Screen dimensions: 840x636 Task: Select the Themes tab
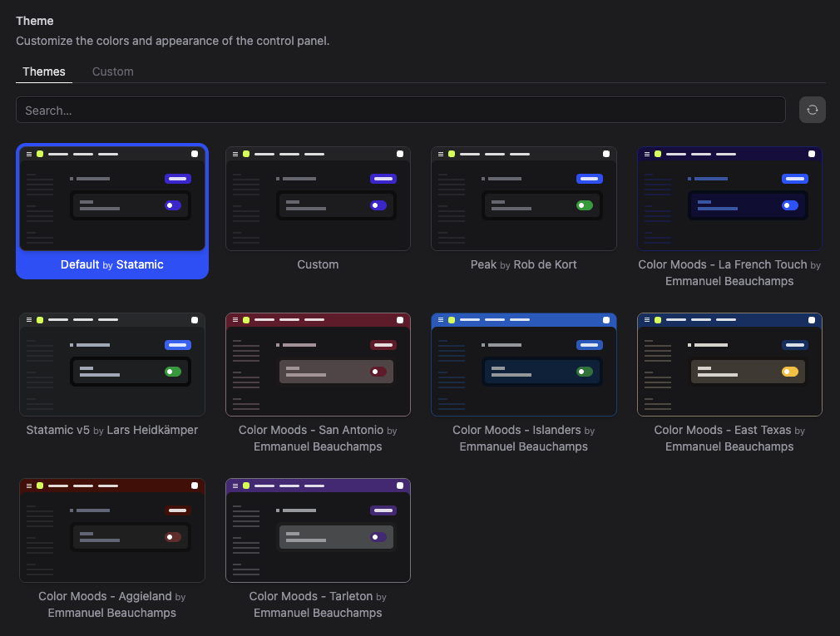point(43,71)
